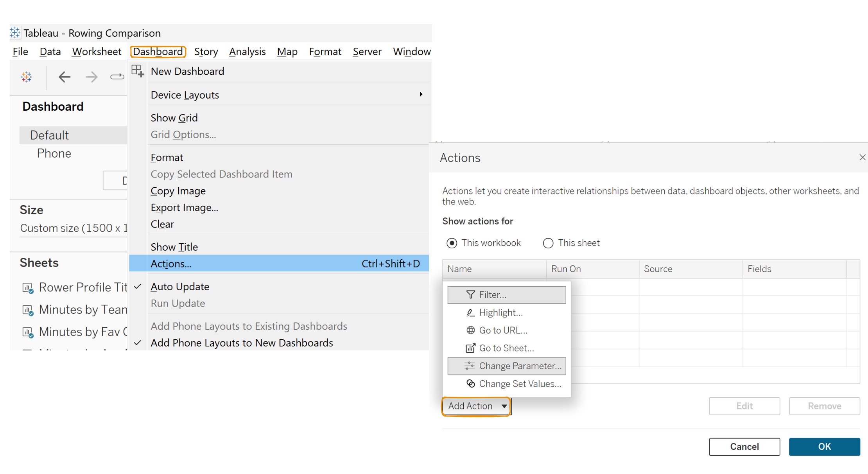The image size is (868, 474).
Task: Open the Worksheet menu
Action: [97, 52]
